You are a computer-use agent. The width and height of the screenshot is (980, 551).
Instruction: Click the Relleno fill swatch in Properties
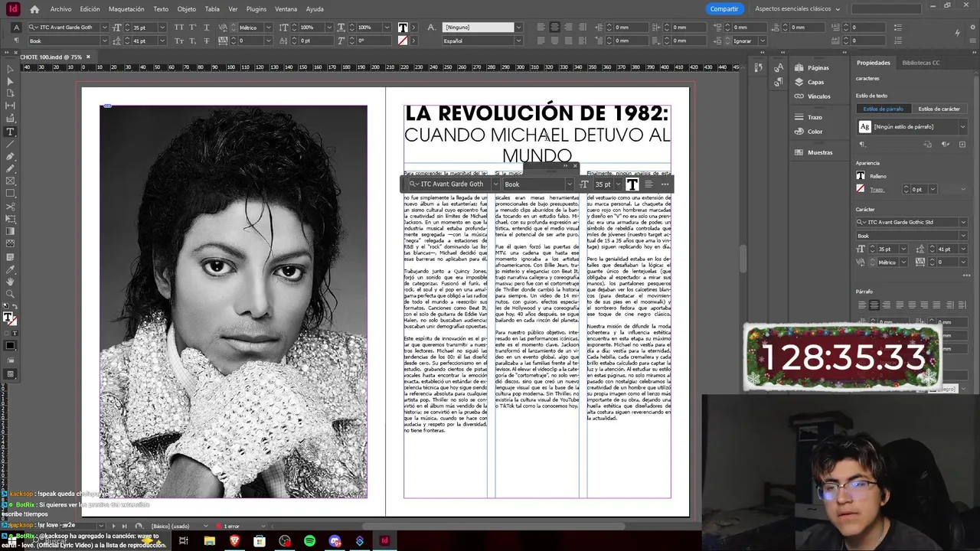click(861, 176)
